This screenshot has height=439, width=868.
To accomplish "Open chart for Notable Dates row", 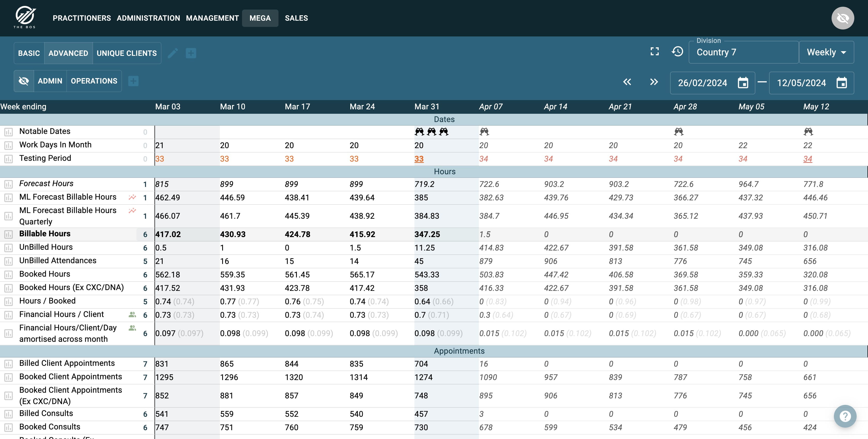I will point(9,132).
